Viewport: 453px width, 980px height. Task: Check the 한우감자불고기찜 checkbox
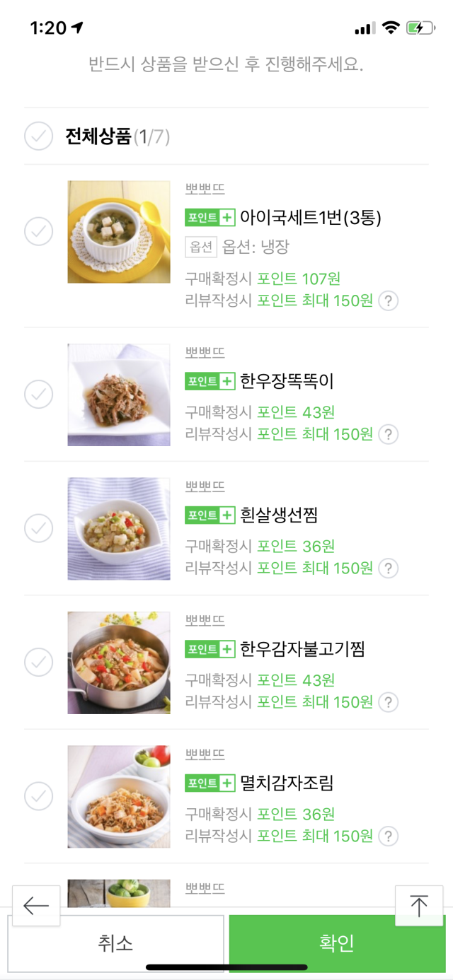click(39, 663)
